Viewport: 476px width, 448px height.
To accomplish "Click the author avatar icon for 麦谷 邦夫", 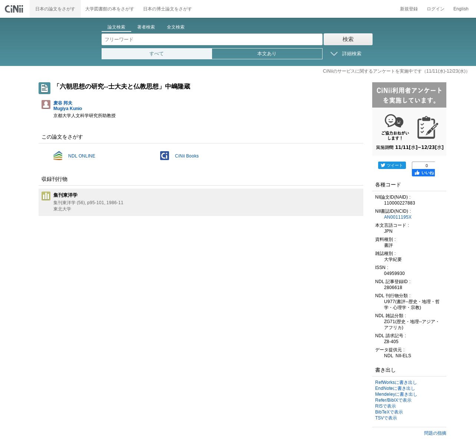I will 46,104.
